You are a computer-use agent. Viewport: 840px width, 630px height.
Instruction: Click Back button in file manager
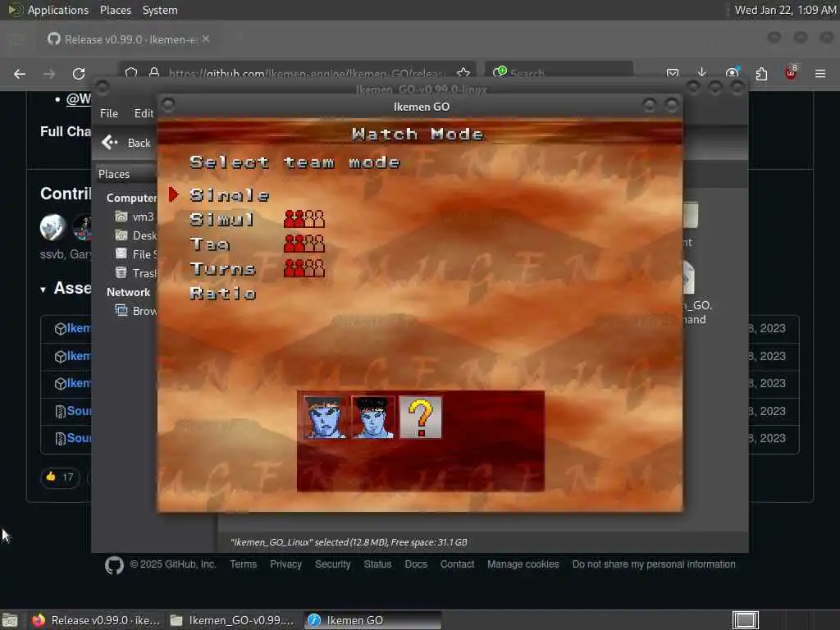126,143
